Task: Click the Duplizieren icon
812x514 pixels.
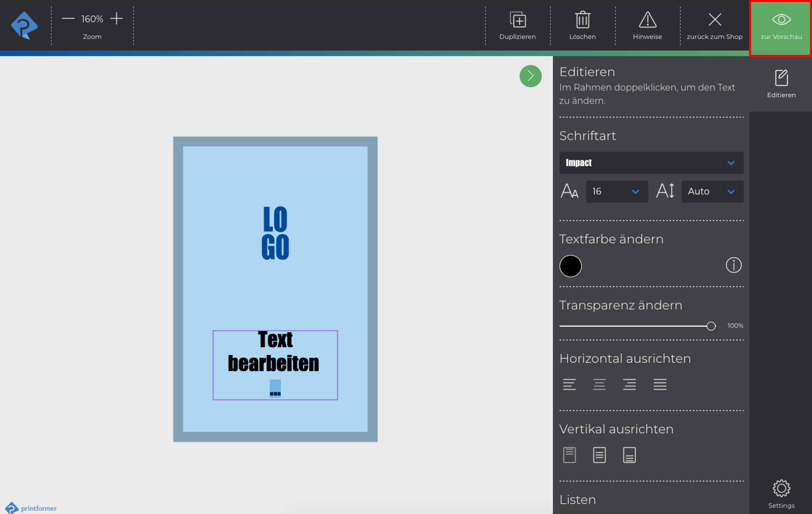Action: (517, 20)
